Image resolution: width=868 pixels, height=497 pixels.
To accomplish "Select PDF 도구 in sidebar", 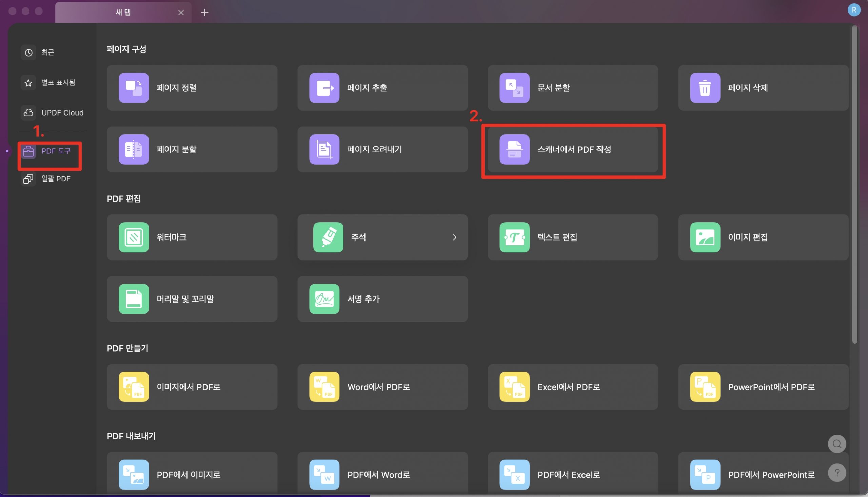I will coord(51,151).
